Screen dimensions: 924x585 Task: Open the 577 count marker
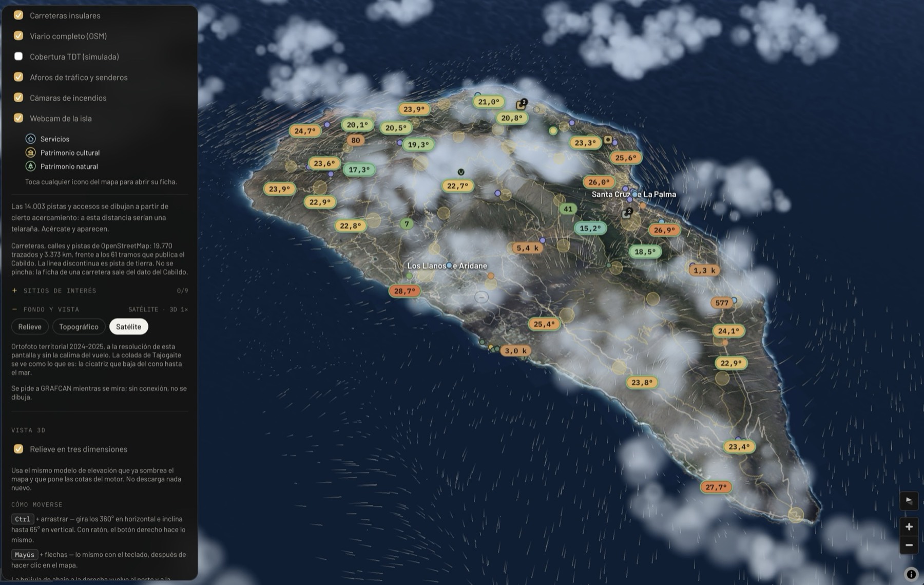(722, 303)
